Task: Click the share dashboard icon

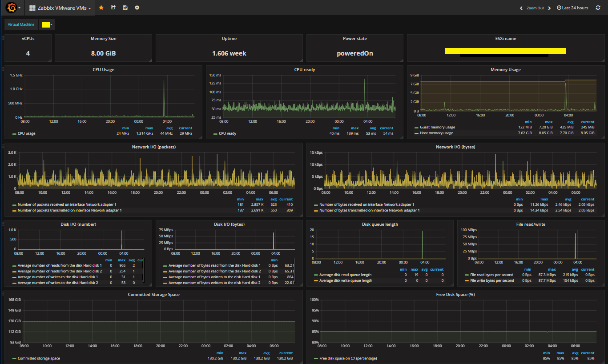Action: 113,8
